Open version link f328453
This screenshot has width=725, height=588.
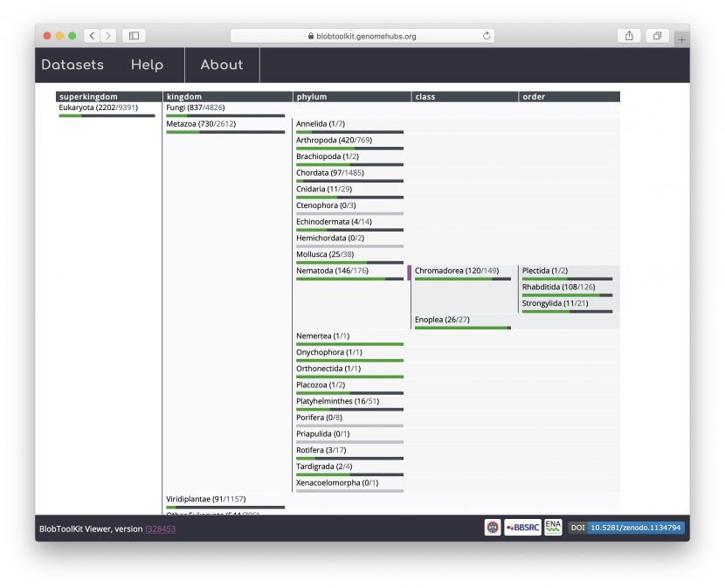160,529
